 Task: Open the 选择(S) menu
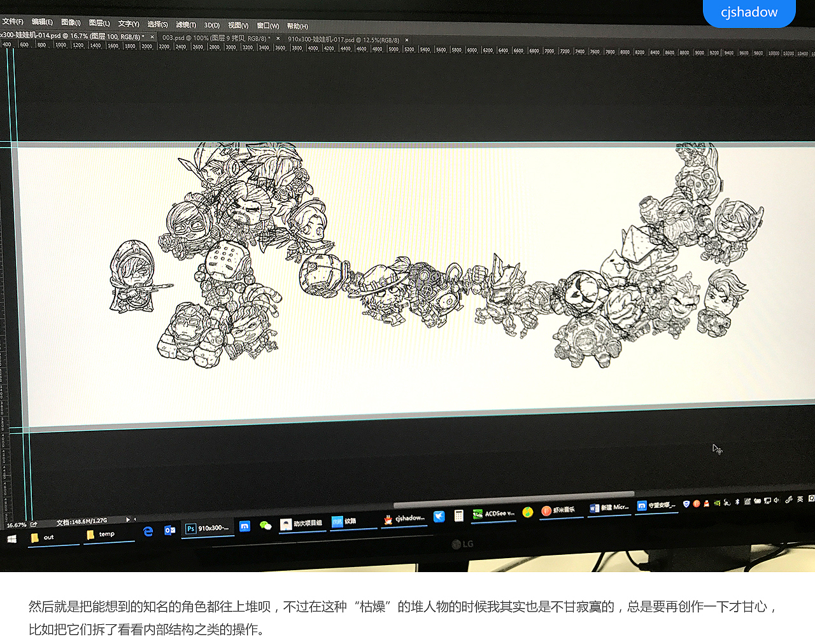[x=157, y=24]
